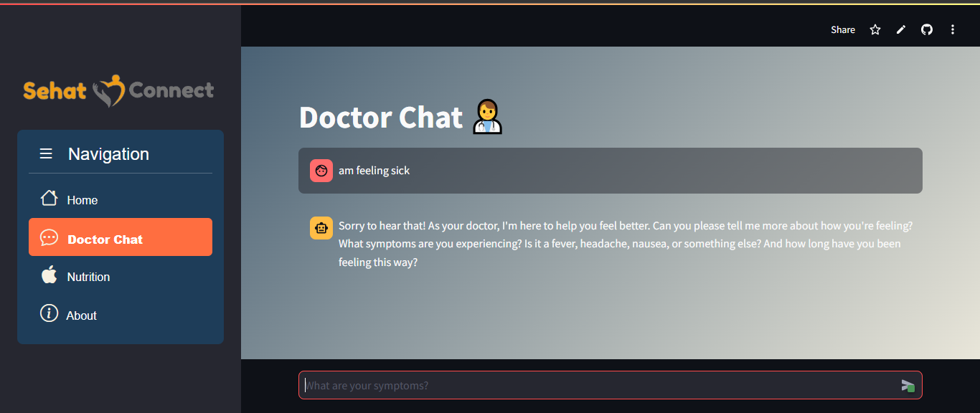Click the chat bubble icon on Doctor Chat
The width and height of the screenshot is (980, 413).
[48, 237]
